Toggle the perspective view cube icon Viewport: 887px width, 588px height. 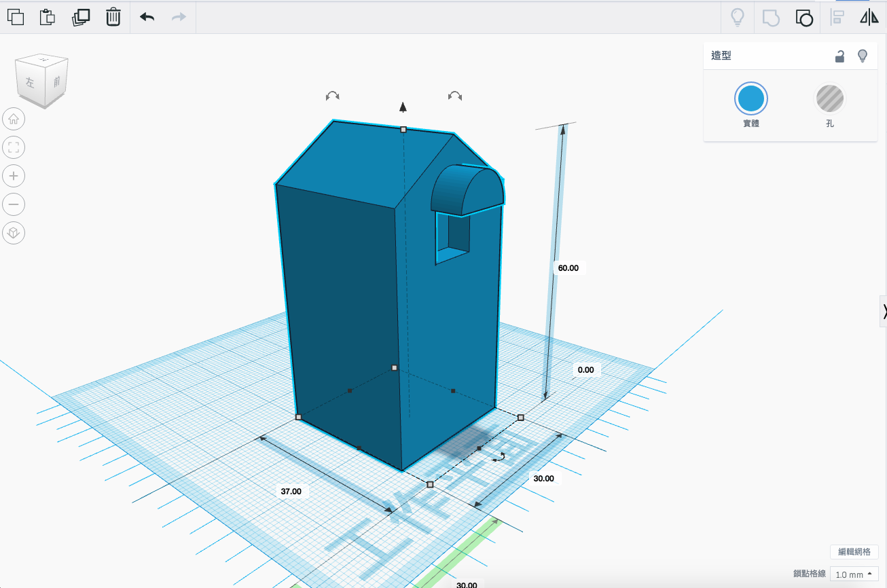pos(14,233)
